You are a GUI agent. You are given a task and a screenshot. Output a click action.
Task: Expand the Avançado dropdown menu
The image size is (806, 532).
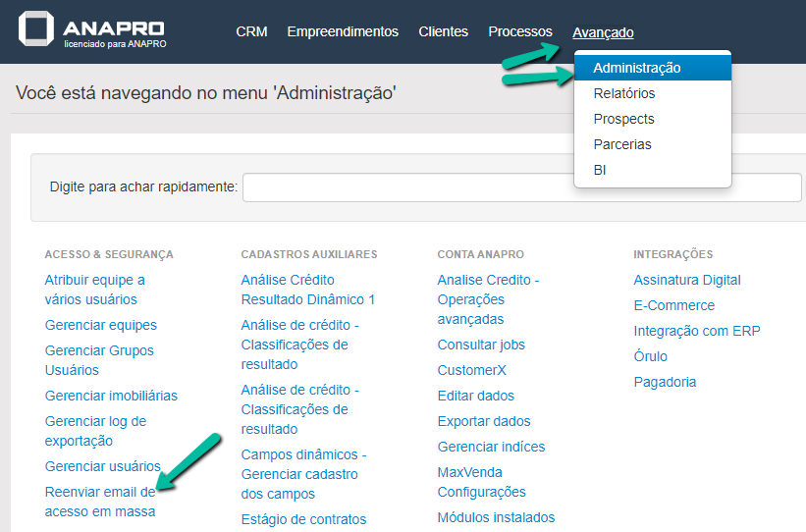(x=603, y=32)
